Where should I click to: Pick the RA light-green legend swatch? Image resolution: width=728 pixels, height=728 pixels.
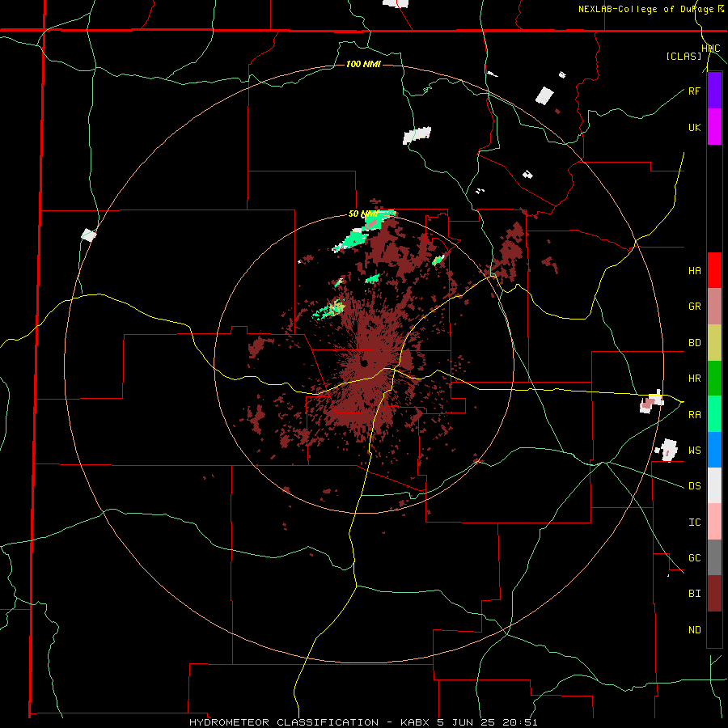coord(714,414)
